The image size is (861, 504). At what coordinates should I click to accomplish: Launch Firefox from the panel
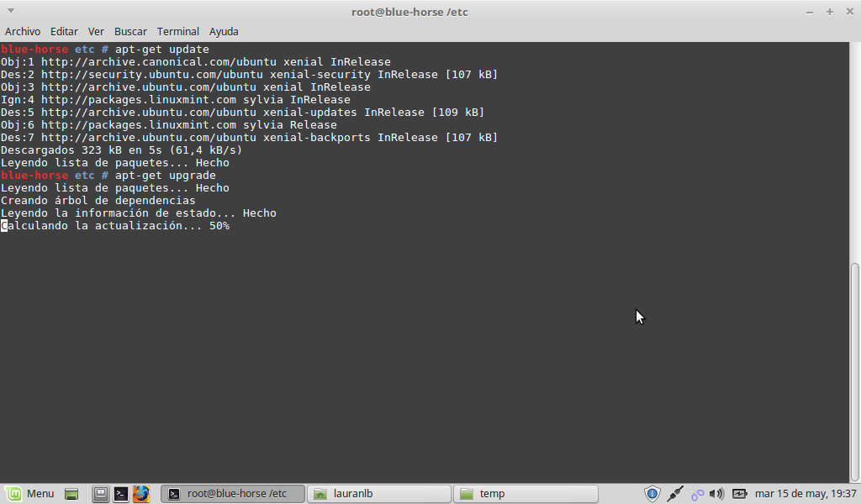[140, 494]
